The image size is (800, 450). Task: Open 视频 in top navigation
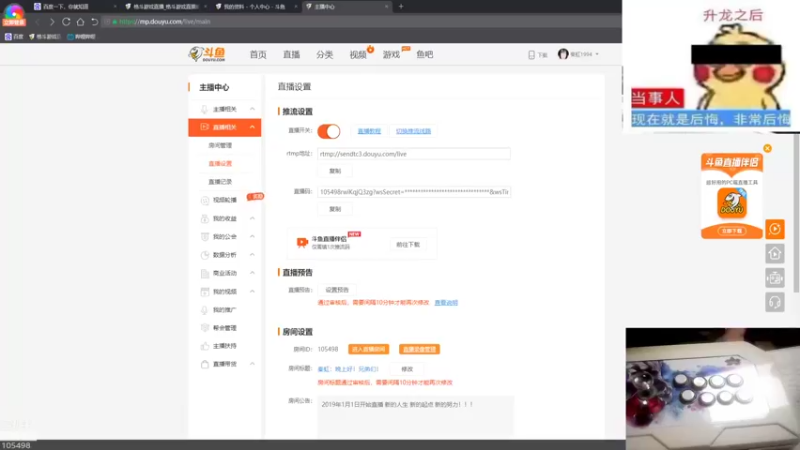point(358,55)
